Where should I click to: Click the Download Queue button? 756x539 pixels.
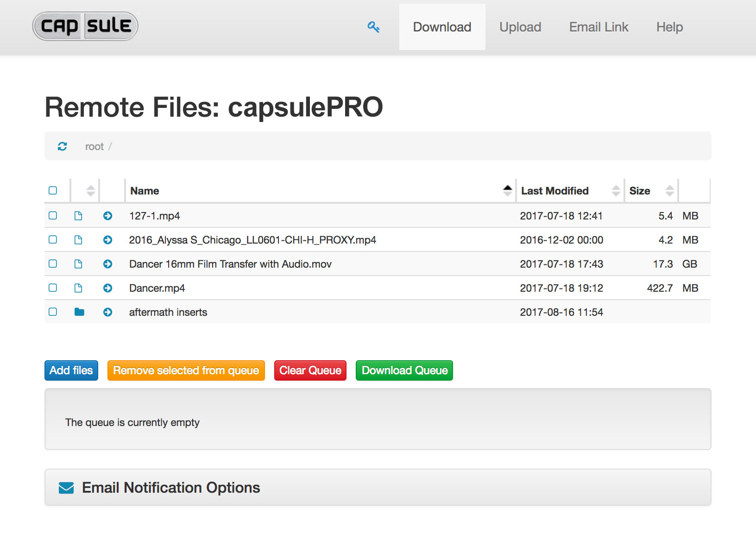coord(404,370)
